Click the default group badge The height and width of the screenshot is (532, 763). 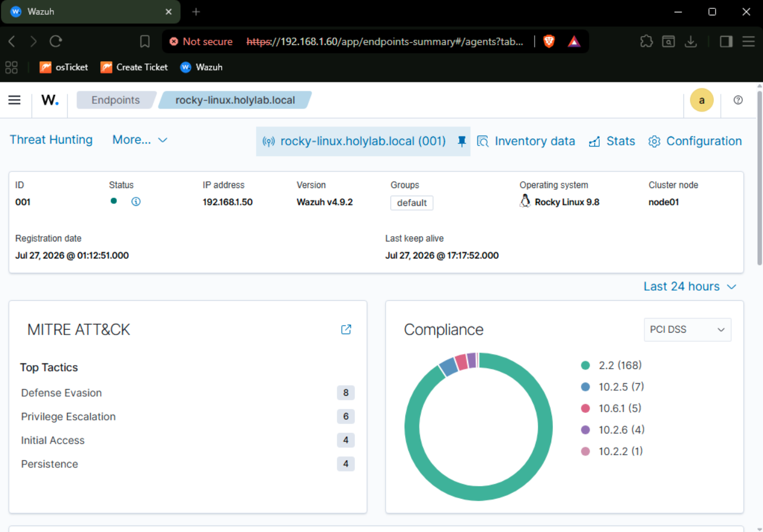(x=412, y=203)
